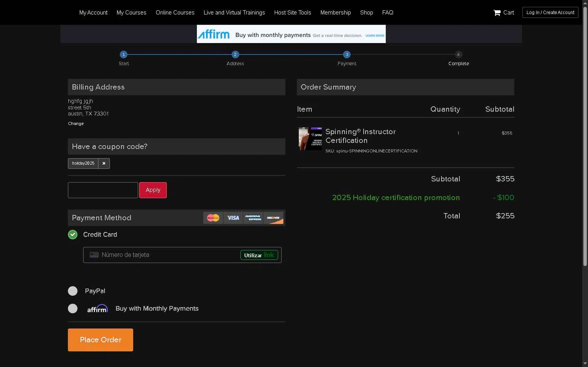Screen dimensions: 588x367
Task: Click step 4 Complete marker
Action: click(458, 54)
